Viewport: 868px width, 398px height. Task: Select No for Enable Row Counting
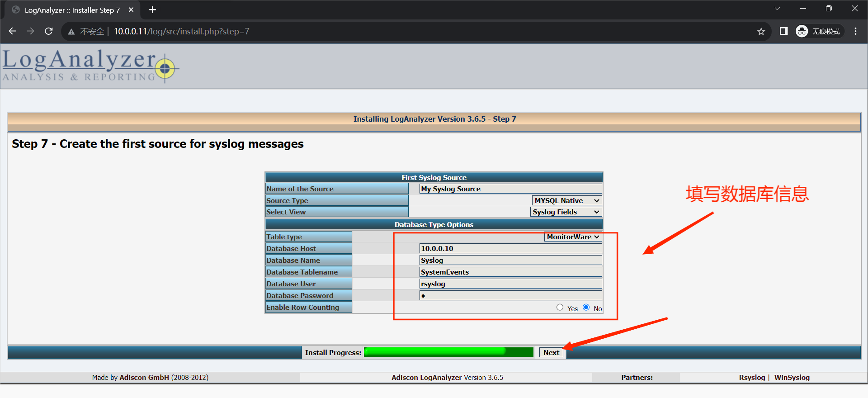coord(586,308)
